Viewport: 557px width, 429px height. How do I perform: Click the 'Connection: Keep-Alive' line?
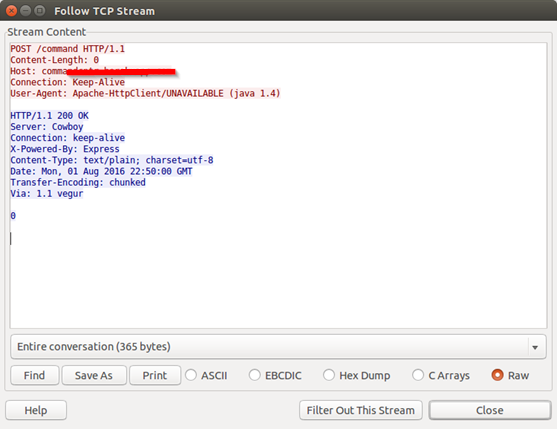[67, 82]
